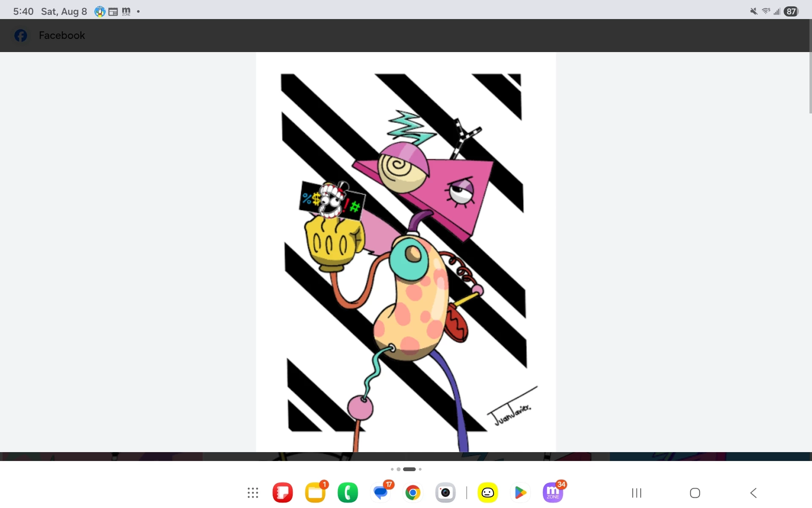Image resolution: width=812 pixels, height=508 pixels.
Task: Tap the m ZONE notification status icon
Action: 126,11
